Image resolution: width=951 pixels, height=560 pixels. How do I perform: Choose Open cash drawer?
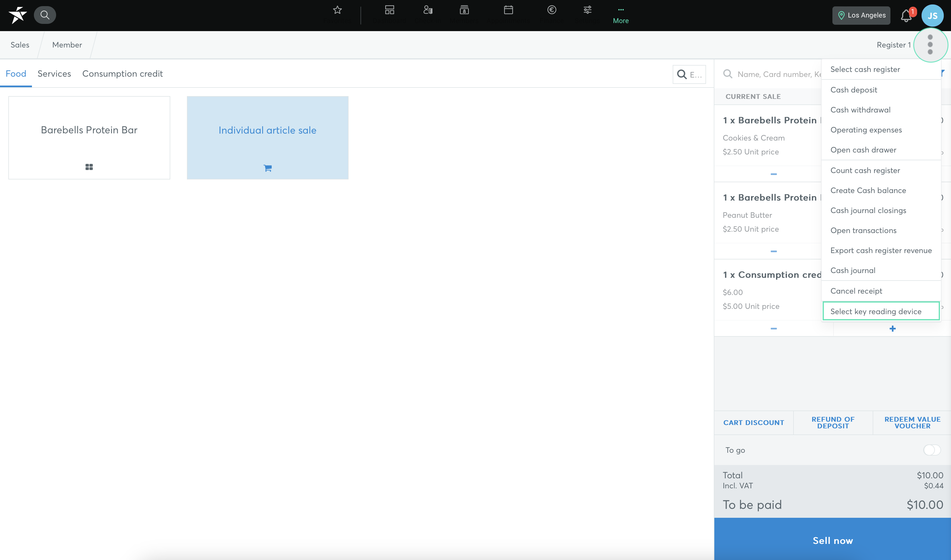click(881, 150)
